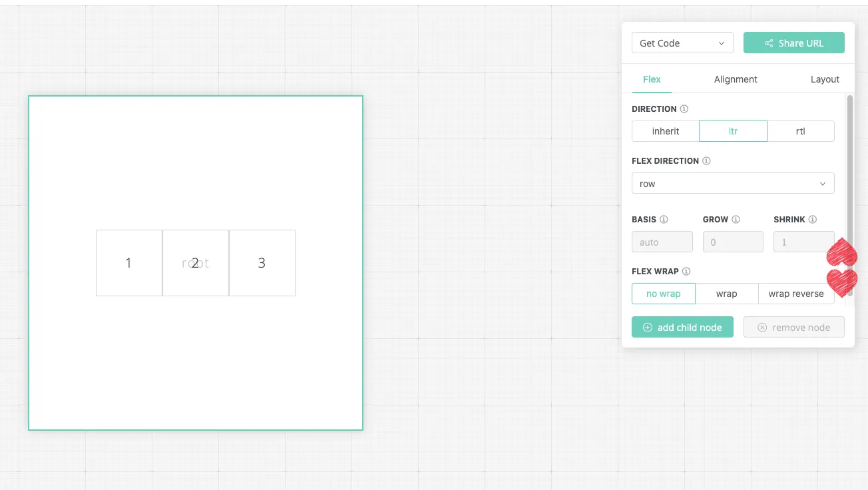Screen dimensions: 868x490
Task: Click the panel's vertical scrollbar
Action: click(849, 166)
